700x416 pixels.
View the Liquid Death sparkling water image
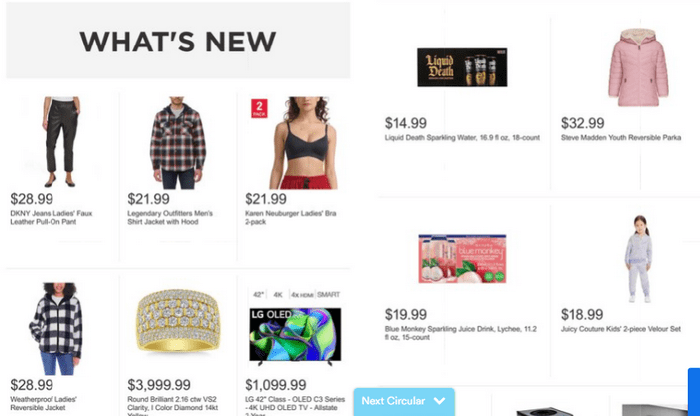coord(462,67)
